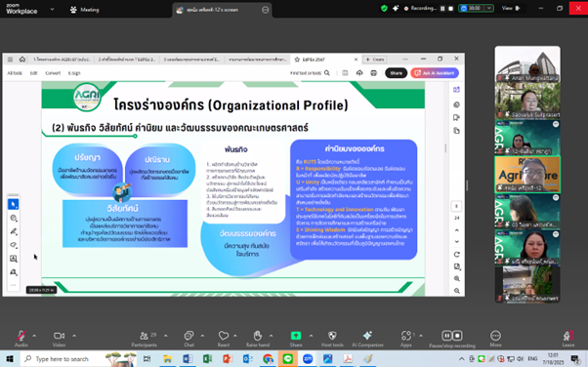
Task: Open the Participants panel
Action: coord(144,338)
